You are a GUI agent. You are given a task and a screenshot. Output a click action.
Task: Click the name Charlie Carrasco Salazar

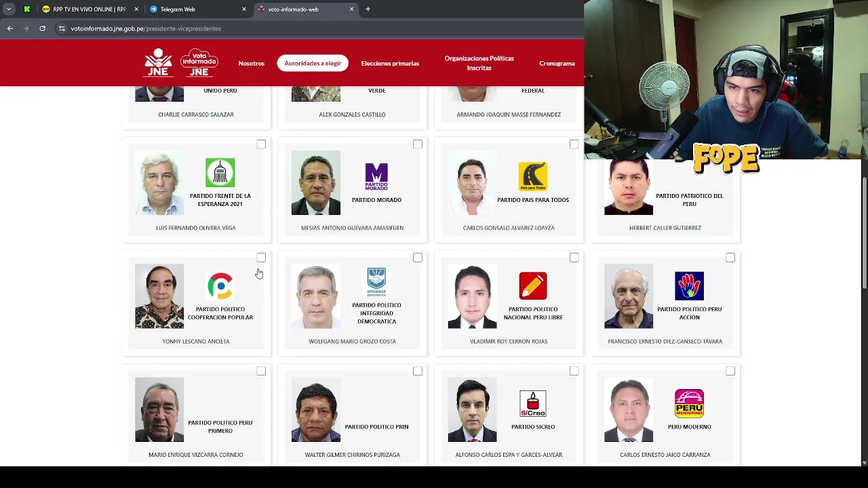pyautogui.click(x=196, y=115)
